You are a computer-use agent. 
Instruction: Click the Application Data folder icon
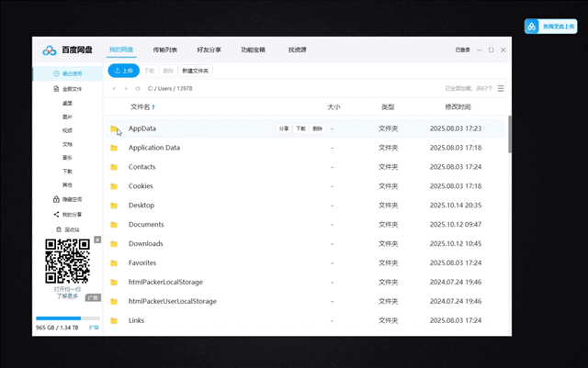[x=114, y=148]
